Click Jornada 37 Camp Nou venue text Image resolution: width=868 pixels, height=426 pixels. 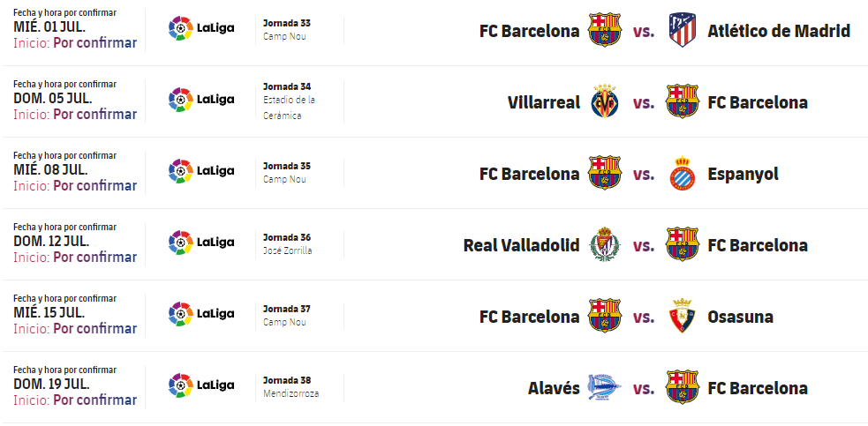283,322
